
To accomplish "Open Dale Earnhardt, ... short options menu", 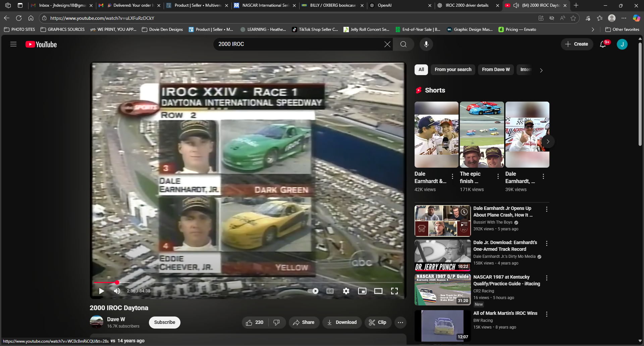I will pyautogui.click(x=543, y=176).
